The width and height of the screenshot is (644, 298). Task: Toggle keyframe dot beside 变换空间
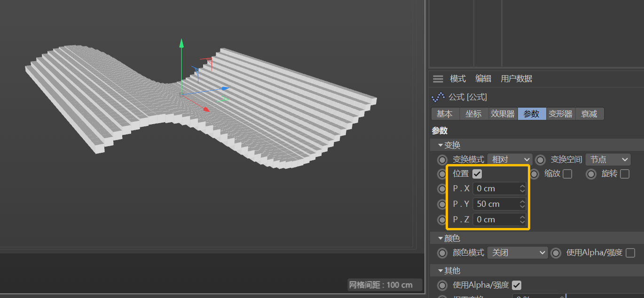(541, 159)
